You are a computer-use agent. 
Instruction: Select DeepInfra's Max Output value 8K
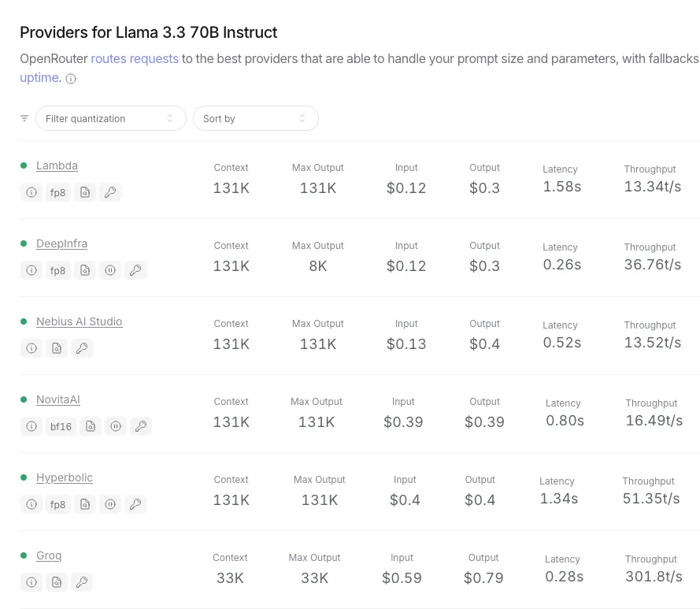click(318, 266)
